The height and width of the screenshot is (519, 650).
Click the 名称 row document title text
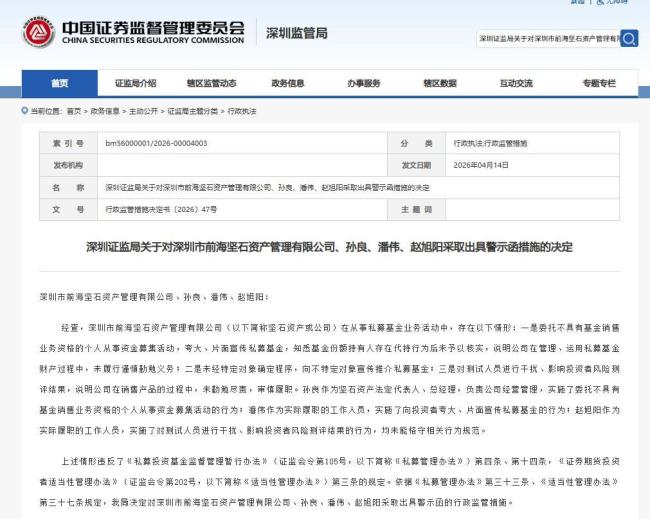pos(267,188)
